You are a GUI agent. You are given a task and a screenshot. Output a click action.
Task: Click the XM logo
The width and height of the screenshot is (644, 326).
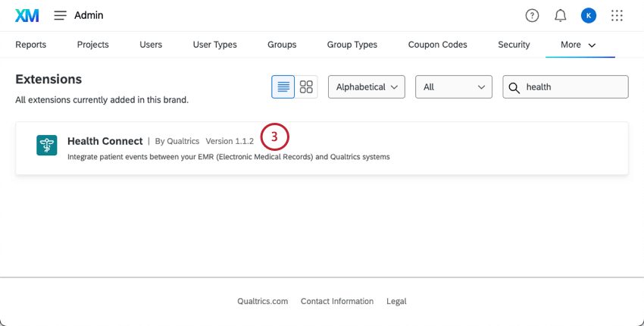(27, 15)
